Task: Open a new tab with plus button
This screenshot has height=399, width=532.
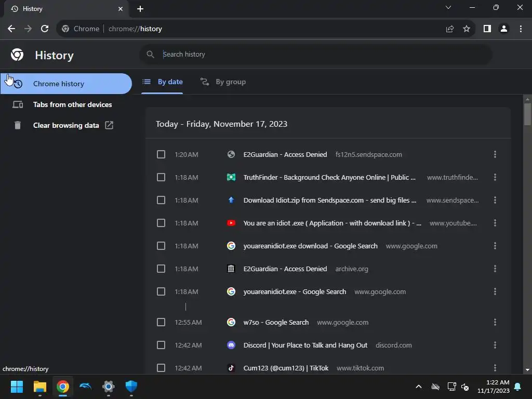Action: [x=140, y=9]
